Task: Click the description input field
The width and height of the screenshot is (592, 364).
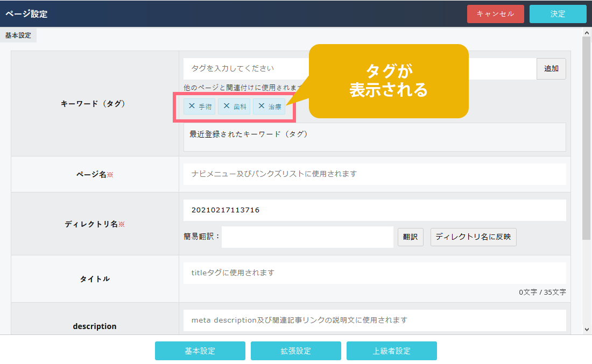Action: point(375,320)
